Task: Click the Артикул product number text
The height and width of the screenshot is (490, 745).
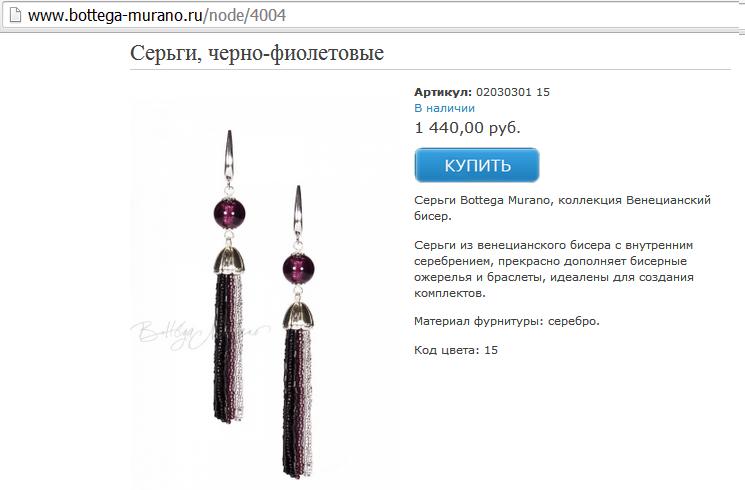Action: [482, 92]
